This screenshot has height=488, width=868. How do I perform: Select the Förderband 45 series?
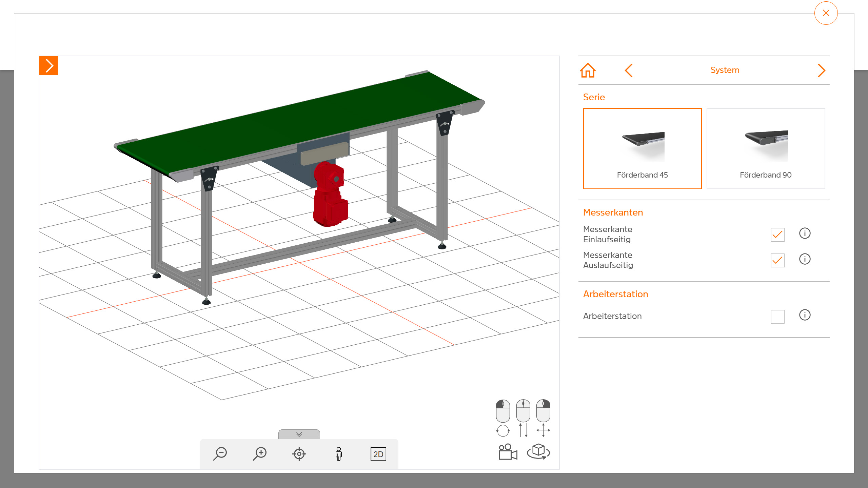click(x=642, y=148)
